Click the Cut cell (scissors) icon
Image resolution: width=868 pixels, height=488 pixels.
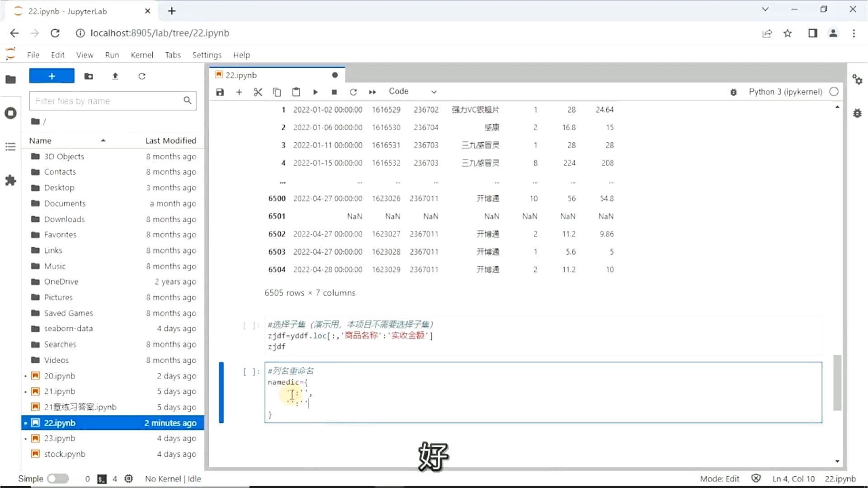point(258,91)
